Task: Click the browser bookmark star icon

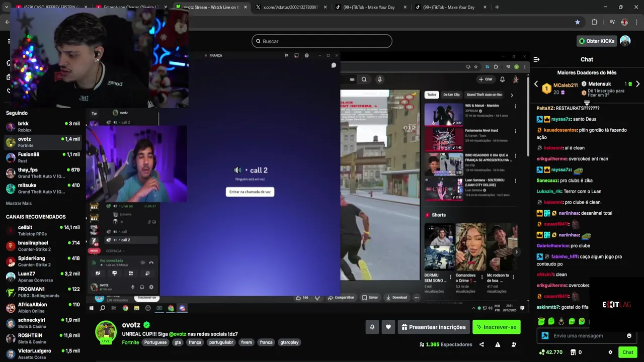Action: coord(577,22)
